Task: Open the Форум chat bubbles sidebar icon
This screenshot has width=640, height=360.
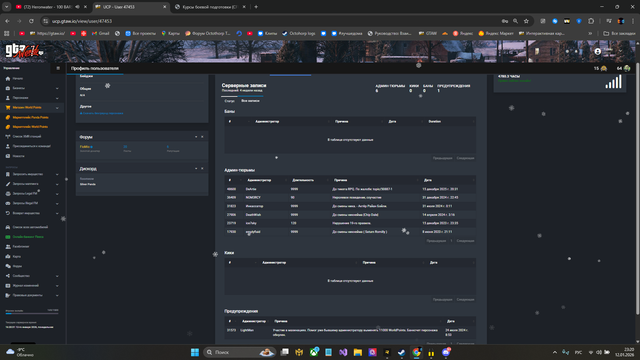Action: (x=8, y=266)
